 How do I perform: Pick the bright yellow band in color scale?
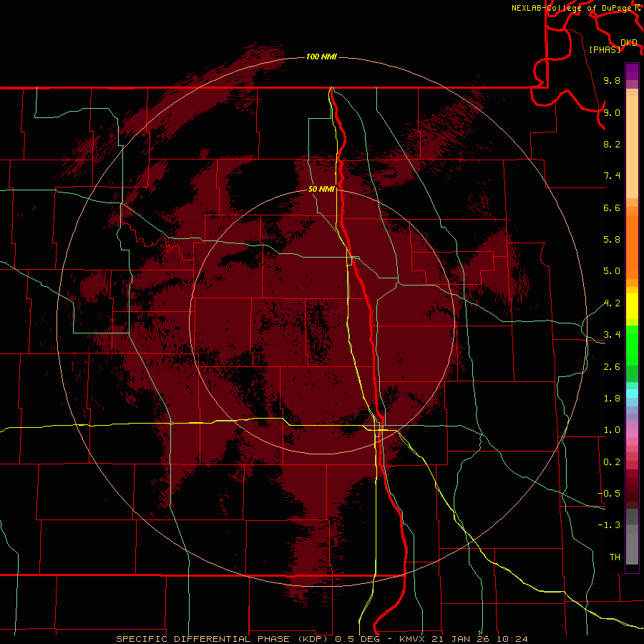click(x=632, y=306)
